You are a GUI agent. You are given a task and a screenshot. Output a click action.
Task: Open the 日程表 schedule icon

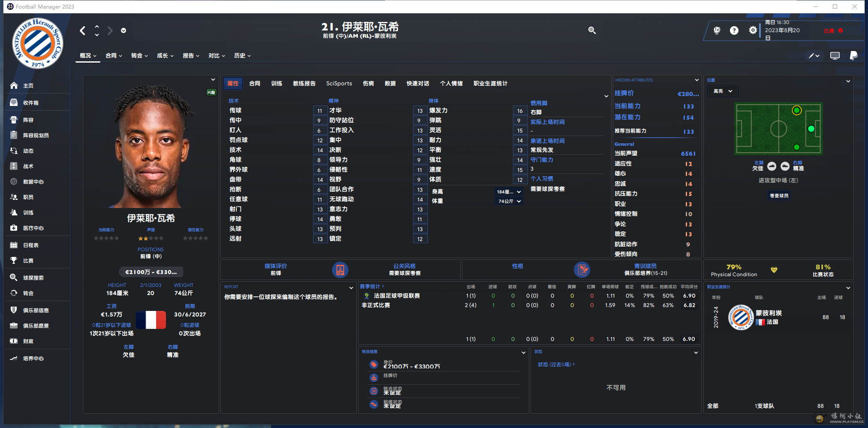point(14,245)
